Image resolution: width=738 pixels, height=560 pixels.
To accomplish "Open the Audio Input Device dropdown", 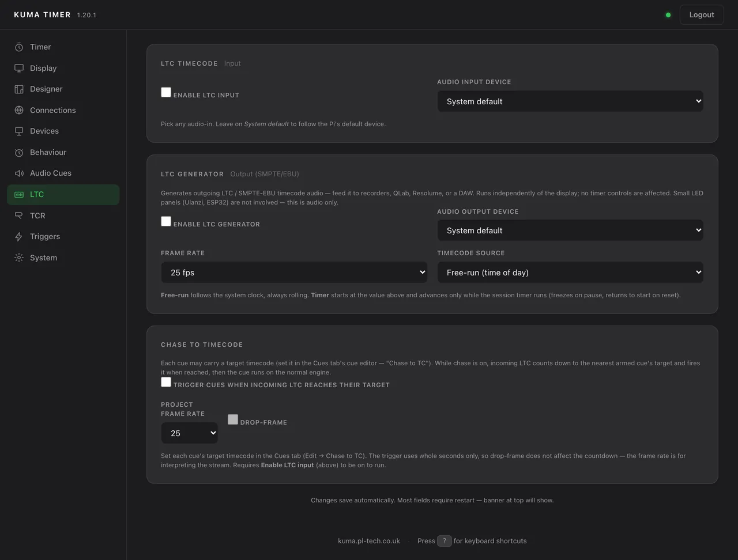I will pos(570,101).
